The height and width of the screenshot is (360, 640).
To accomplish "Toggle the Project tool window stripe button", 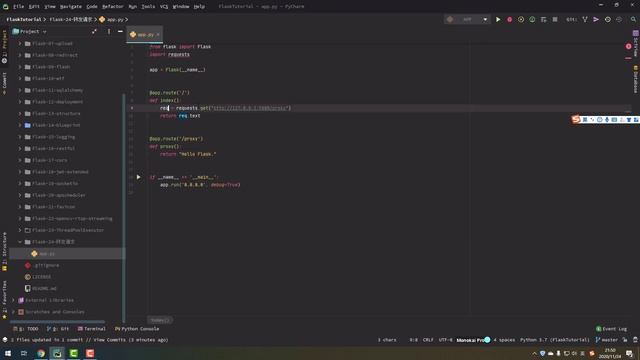I will click(x=4, y=47).
